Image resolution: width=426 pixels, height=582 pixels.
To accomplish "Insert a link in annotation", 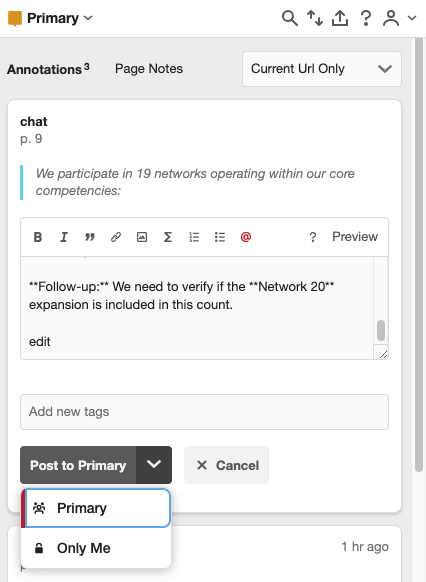I will pos(116,237).
